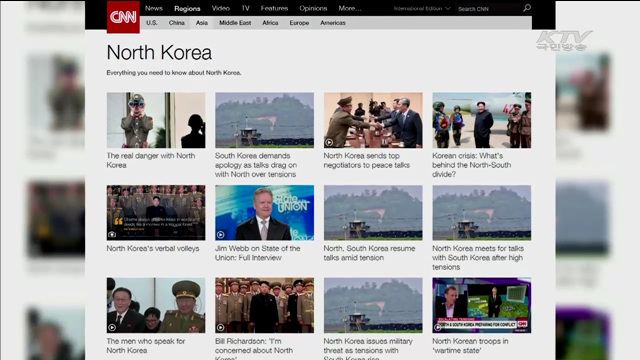Open 'North Korea's verbal volleys' headline
The height and width of the screenshot is (360, 640).
pyautogui.click(x=153, y=248)
